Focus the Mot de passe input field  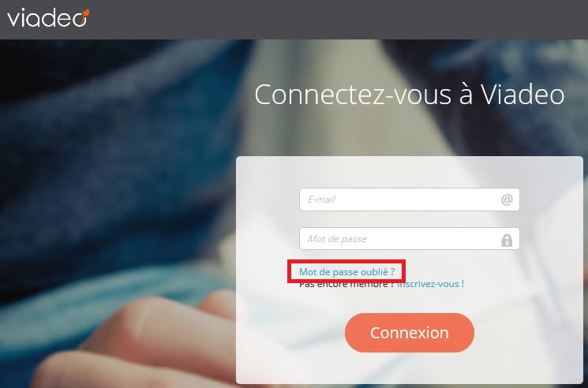pyautogui.click(x=409, y=239)
